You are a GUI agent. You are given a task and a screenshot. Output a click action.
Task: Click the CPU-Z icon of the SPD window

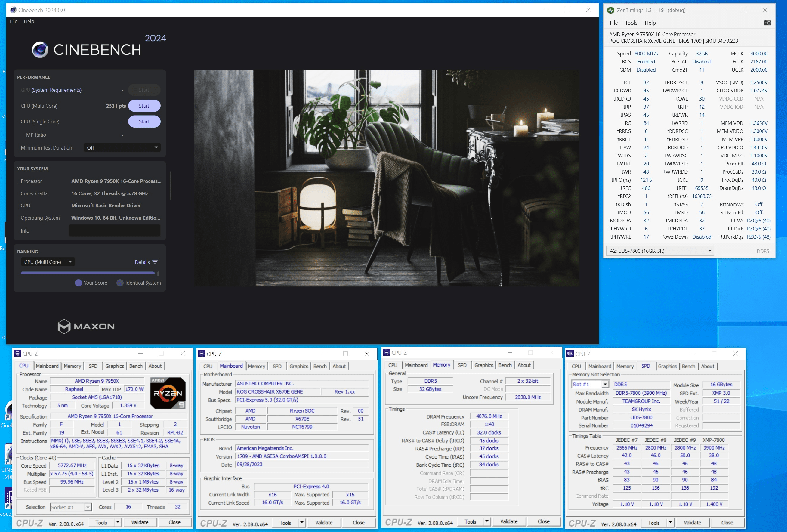570,354
